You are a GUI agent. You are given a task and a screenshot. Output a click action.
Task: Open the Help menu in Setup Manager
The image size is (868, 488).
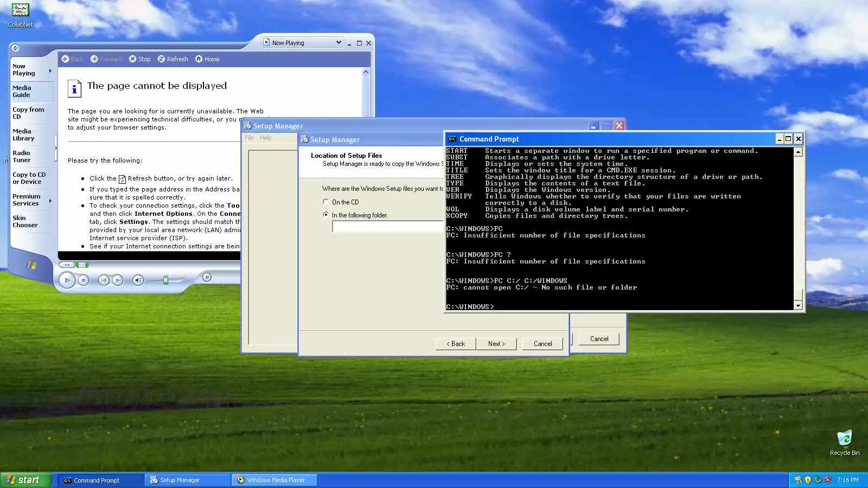pos(265,138)
